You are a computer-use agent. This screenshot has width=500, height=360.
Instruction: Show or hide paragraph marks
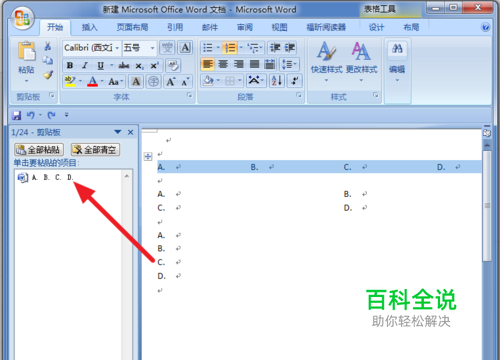pos(295,81)
